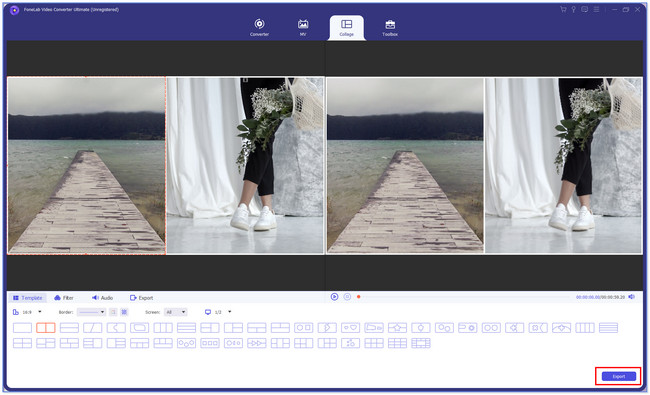Stop the collage preview playback
650x395 pixels.
click(347, 297)
